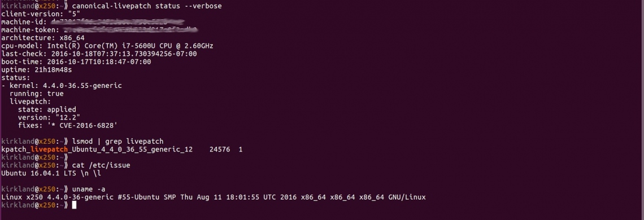644x220 pixels.
Task: Click the blurred machine-id value
Action: pos(118,22)
